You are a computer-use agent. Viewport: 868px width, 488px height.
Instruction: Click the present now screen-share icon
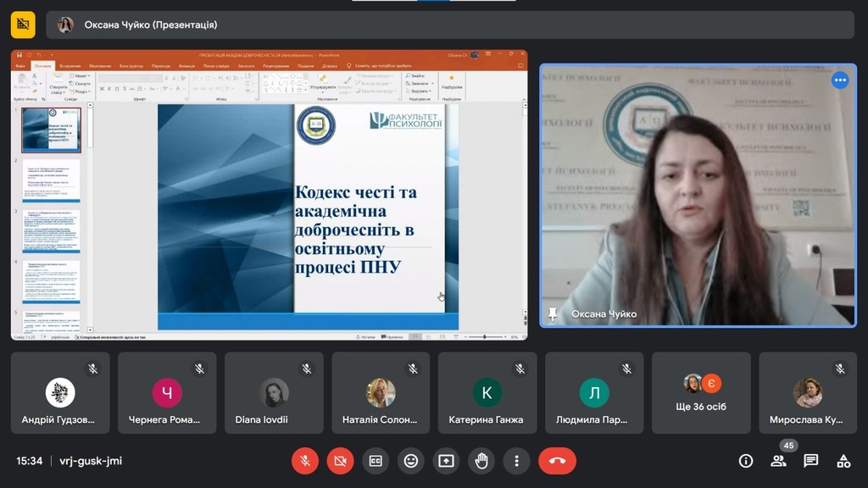coord(446,461)
